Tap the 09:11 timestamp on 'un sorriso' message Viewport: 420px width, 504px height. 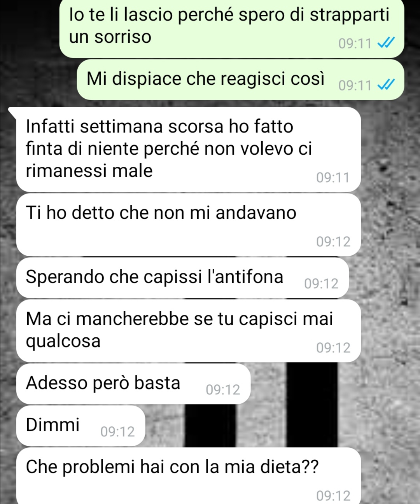pos(355,43)
